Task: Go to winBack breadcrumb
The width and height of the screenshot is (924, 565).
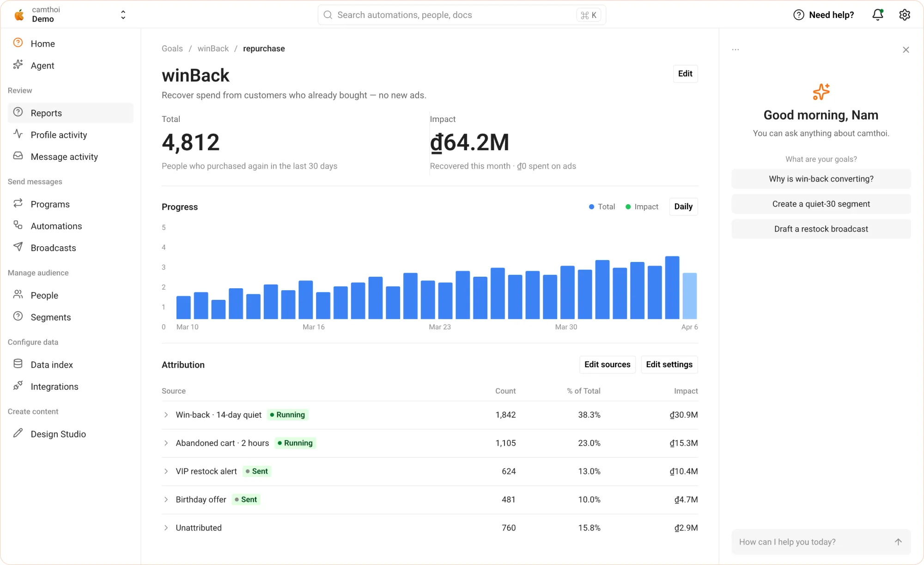Action: point(213,49)
